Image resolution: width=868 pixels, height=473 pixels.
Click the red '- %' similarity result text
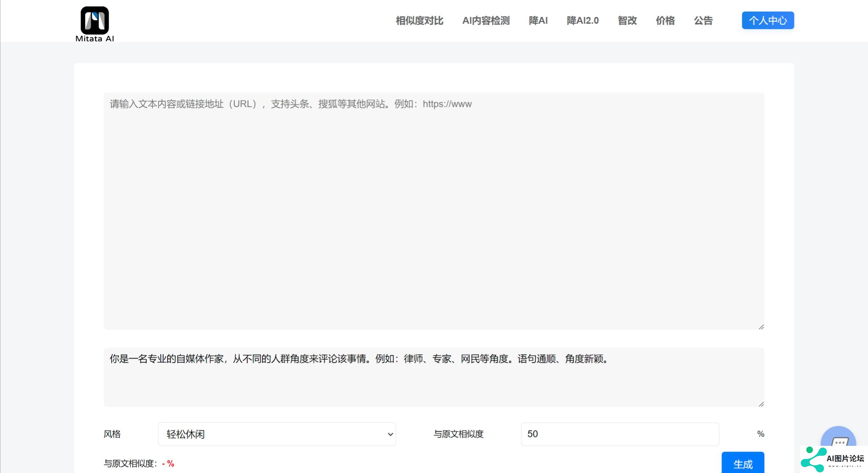(x=168, y=463)
